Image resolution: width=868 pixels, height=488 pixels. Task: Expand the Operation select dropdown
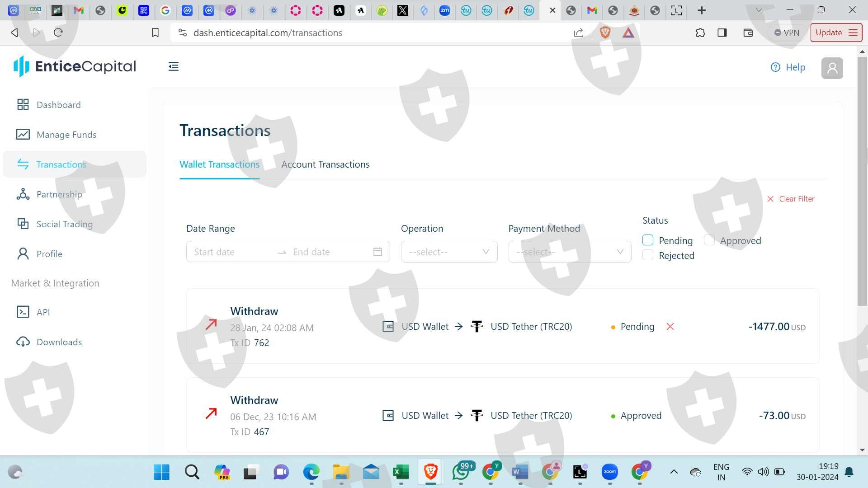pos(449,252)
